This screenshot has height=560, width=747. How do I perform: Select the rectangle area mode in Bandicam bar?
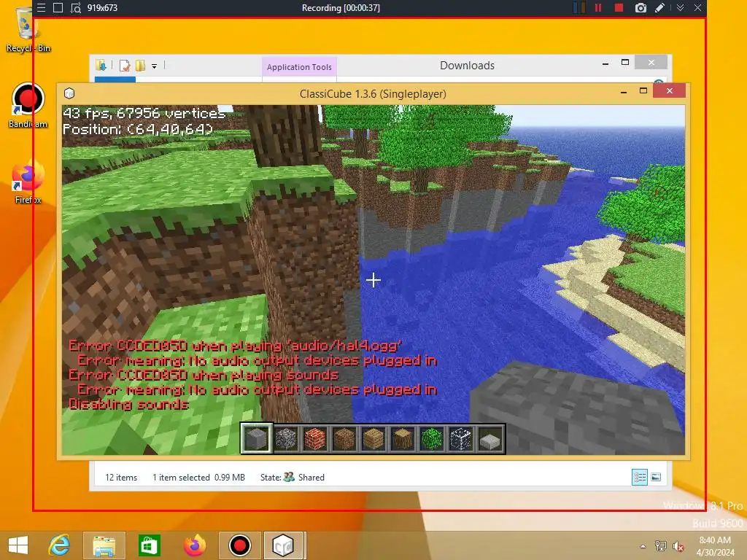point(58,7)
